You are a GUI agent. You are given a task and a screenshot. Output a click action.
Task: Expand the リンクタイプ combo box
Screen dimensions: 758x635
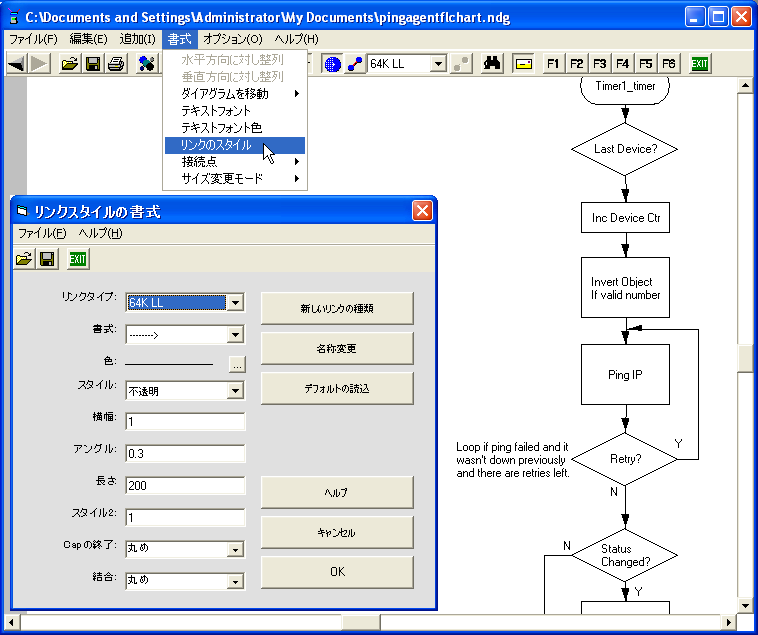[235, 303]
